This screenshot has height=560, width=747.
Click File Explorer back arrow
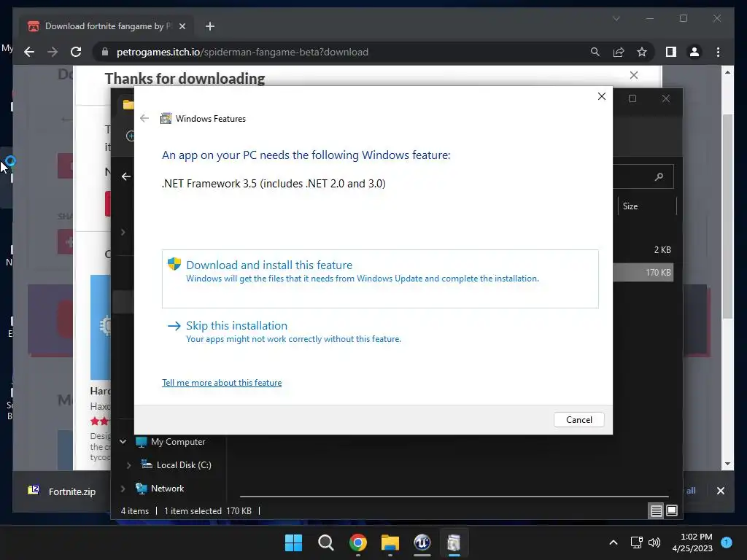pyautogui.click(x=125, y=176)
